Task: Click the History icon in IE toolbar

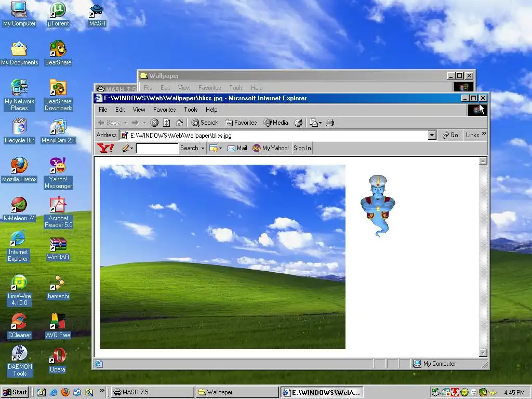Action: (298, 123)
